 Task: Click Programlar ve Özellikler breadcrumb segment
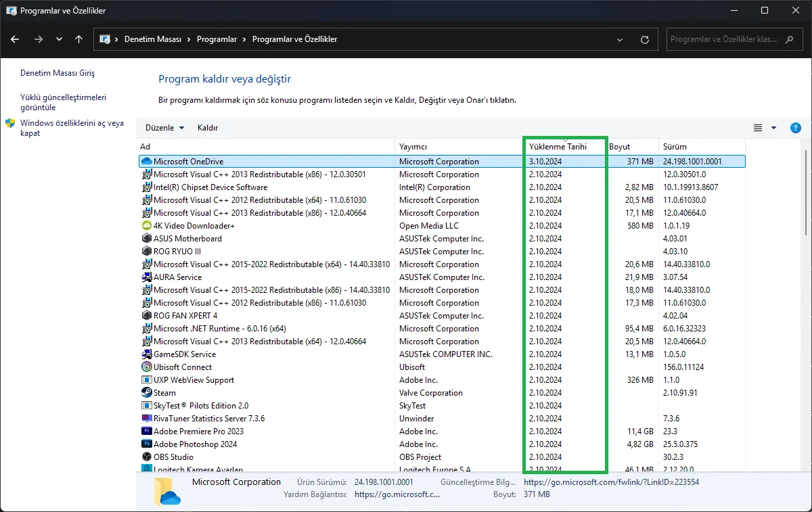coord(294,39)
